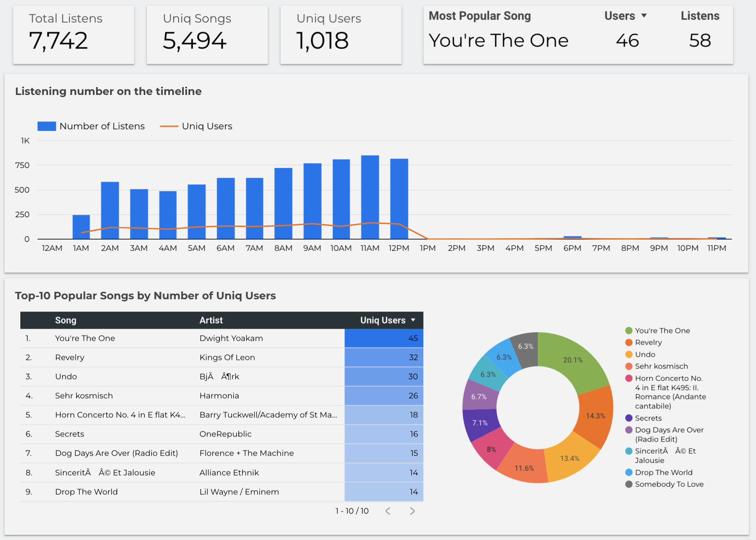
Task: Go to next page of songs table
Action: pyautogui.click(x=412, y=511)
